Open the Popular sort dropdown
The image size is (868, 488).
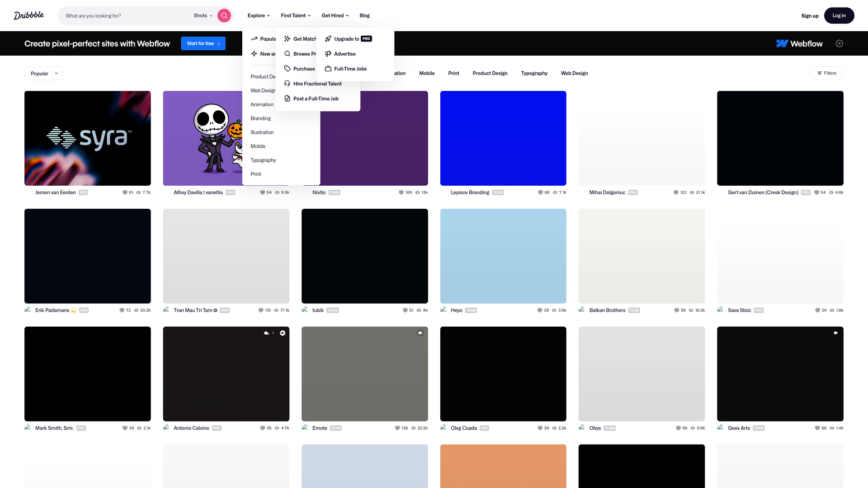43,73
